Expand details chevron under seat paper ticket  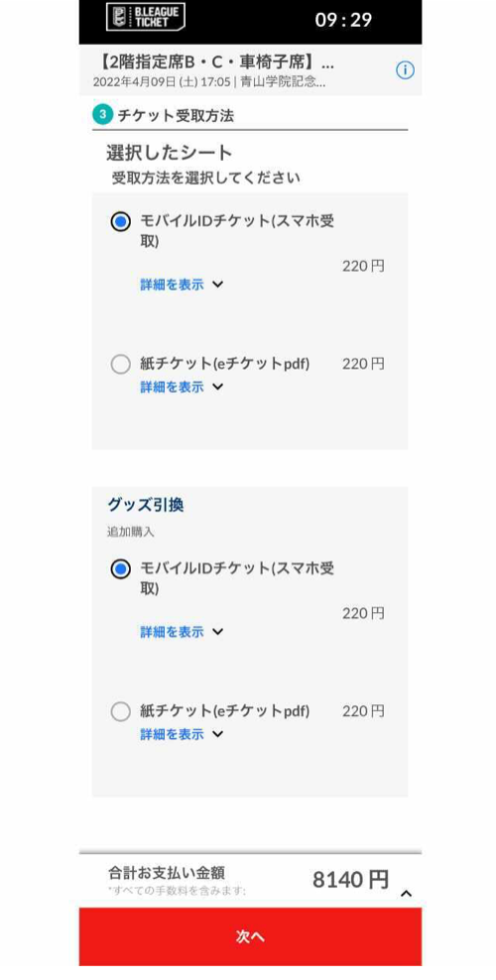click(217, 387)
